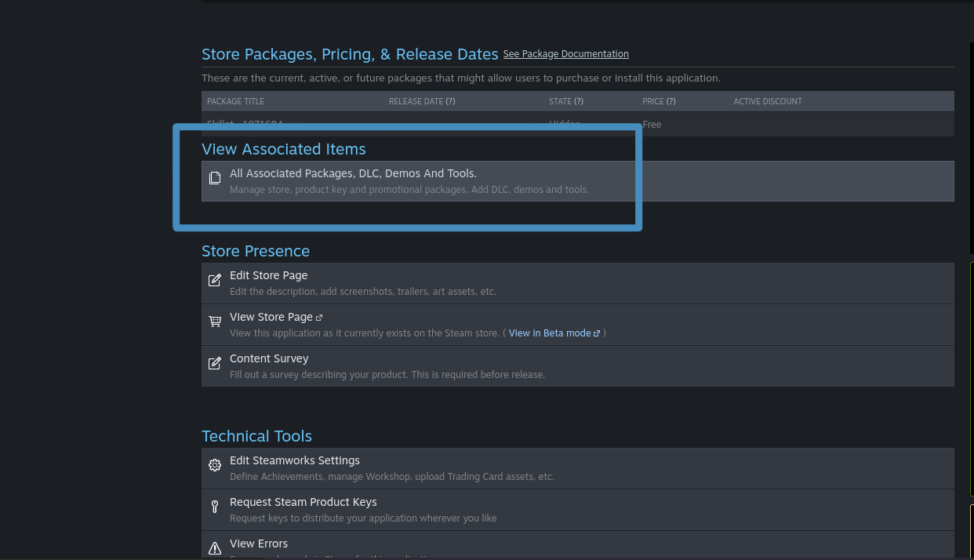The width and height of the screenshot is (974, 560).
Task: Click the external-link icon after View Store Page
Action: (x=319, y=318)
